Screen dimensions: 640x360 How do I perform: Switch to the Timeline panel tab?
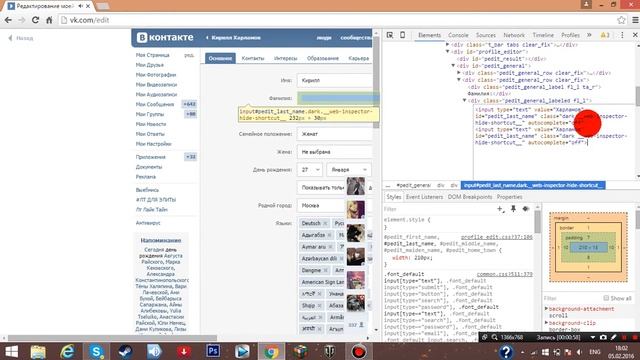pyautogui.click(x=543, y=35)
